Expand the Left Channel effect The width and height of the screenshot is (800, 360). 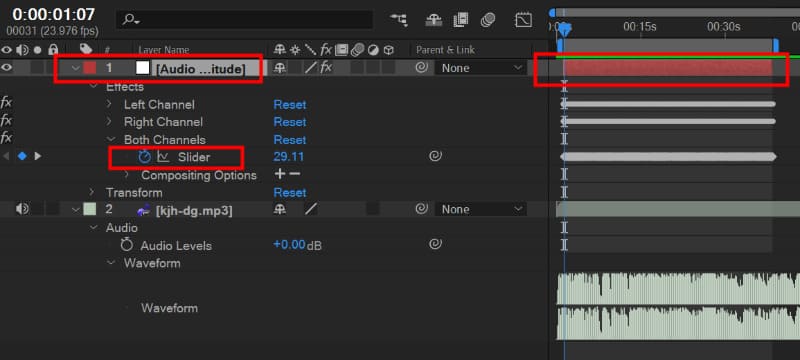click(x=109, y=104)
